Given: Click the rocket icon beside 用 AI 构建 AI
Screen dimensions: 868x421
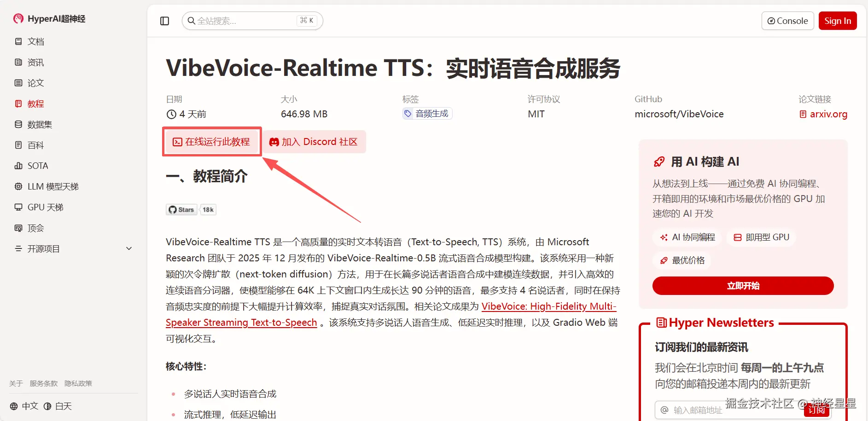Looking at the screenshot, I should point(659,162).
